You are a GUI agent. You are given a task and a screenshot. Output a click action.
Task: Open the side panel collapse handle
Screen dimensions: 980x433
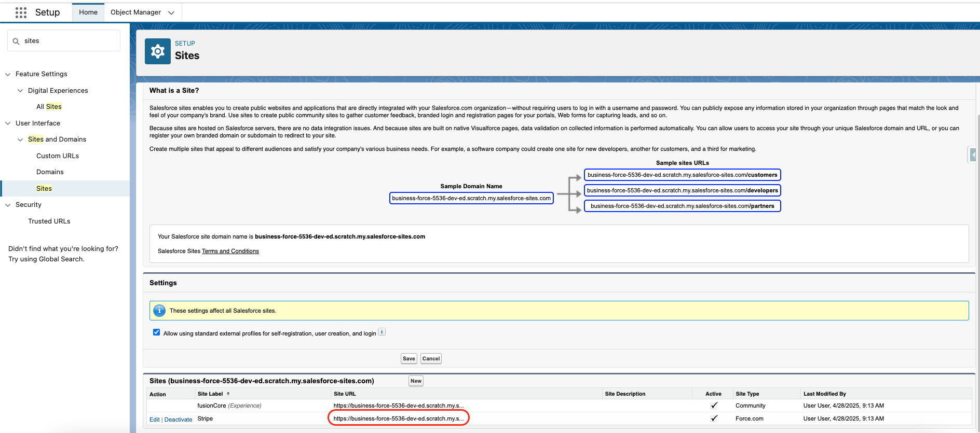click(973, 155)
